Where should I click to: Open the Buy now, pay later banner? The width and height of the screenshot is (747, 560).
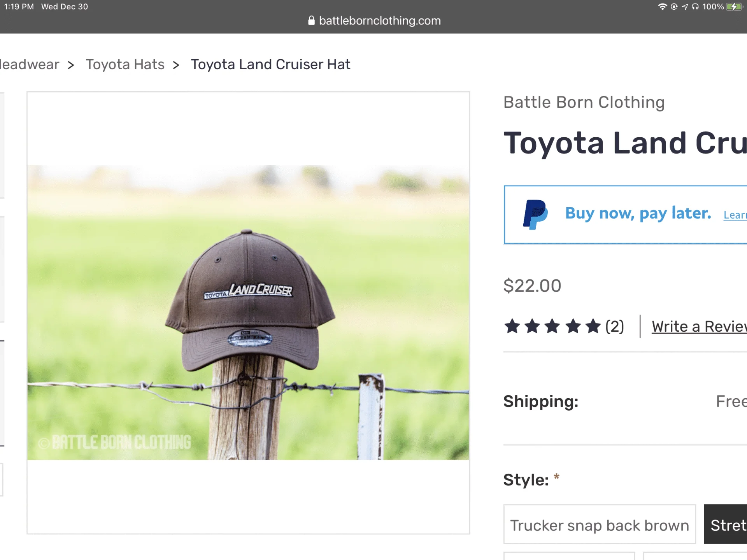(625, 215)
